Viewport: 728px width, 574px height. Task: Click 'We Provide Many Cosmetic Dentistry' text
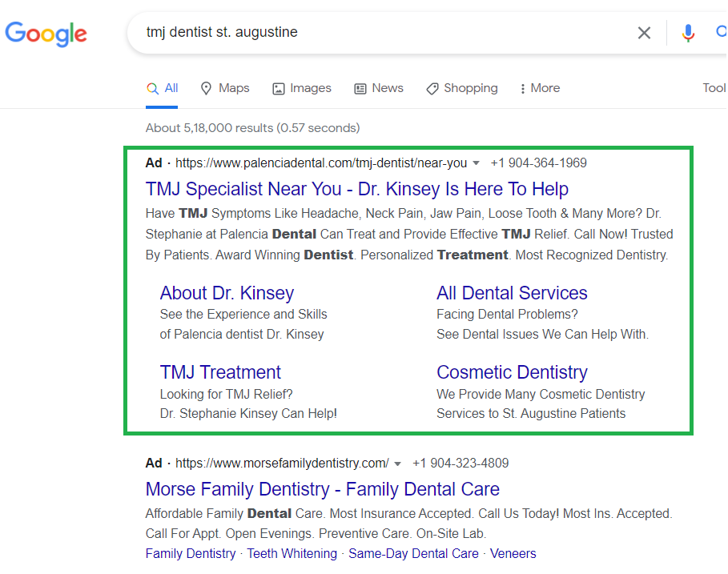[541, 395]
